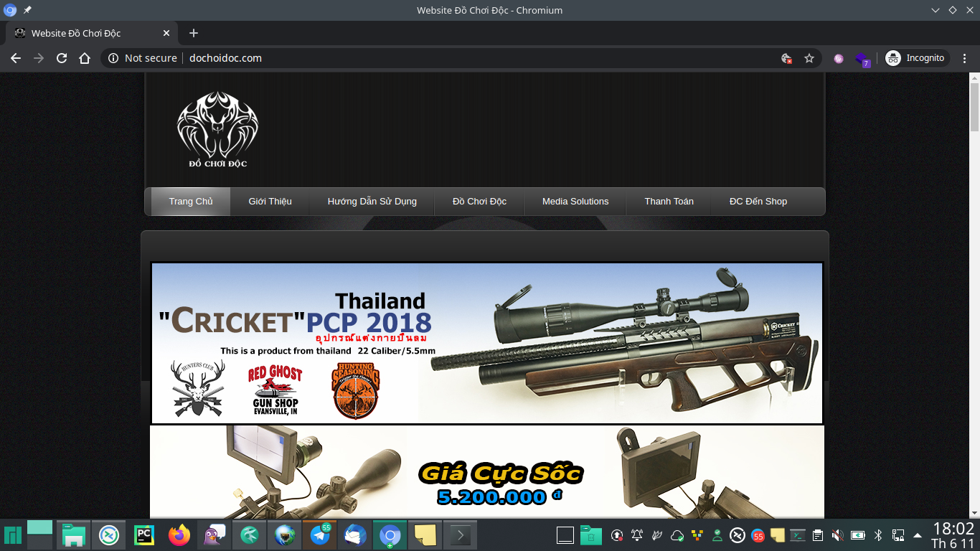980x551 pixels.
Task: Open the round purple extension icon
Action: pyautogui.click(x=839, y=58)
